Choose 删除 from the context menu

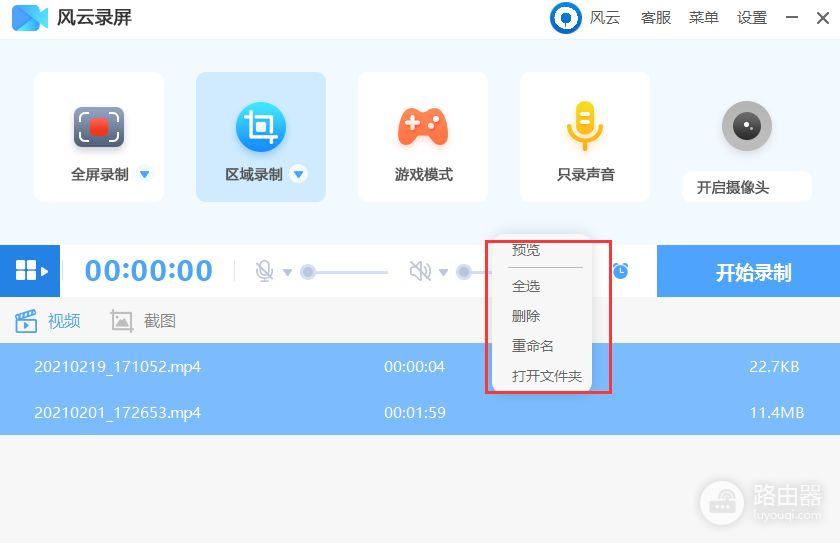526,316
